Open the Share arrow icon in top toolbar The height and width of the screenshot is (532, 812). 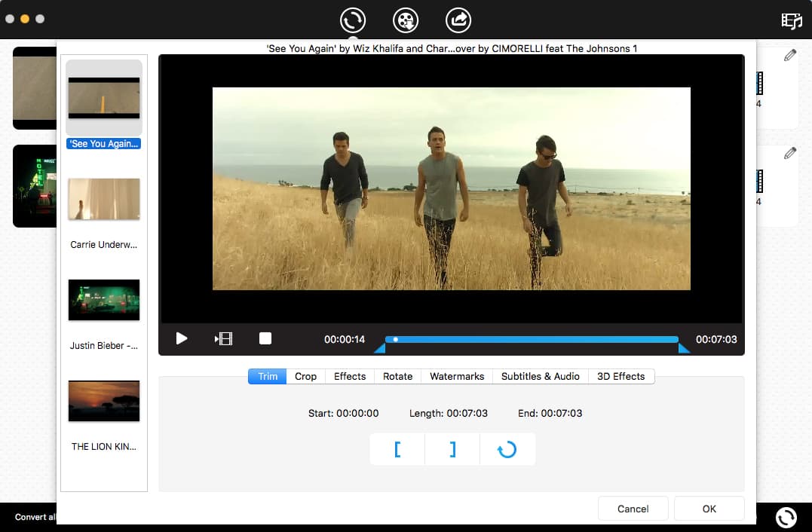[x=458, y=20]
